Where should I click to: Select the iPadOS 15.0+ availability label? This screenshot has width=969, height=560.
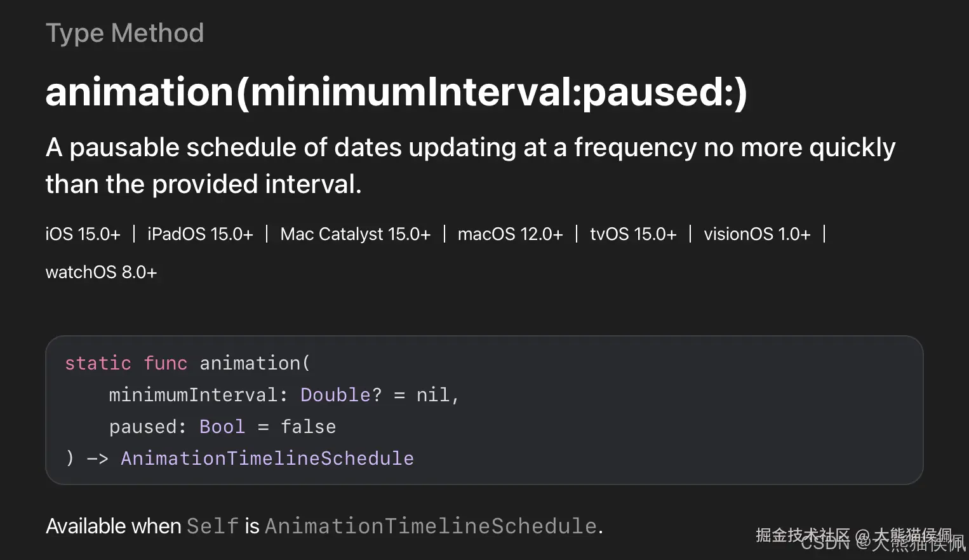click(200, 234)
